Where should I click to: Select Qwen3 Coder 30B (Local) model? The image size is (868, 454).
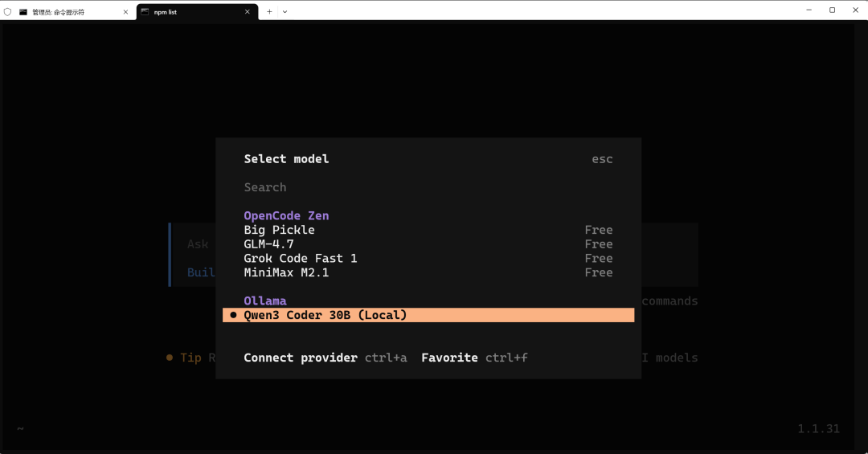point(325,315)
